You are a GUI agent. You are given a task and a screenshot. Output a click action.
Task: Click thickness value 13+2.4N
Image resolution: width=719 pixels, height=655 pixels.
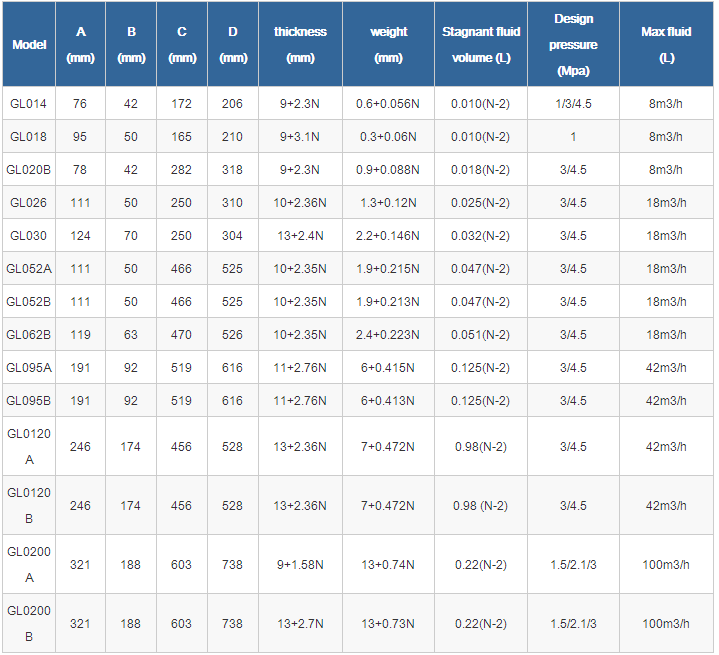coord(300,236)
